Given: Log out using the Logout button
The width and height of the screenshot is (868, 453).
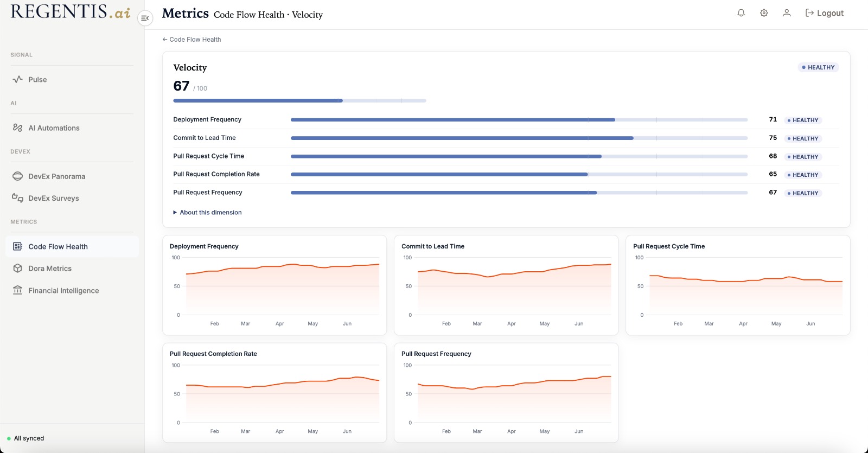Looking at the screenshot, I should (x=824, y=13).
